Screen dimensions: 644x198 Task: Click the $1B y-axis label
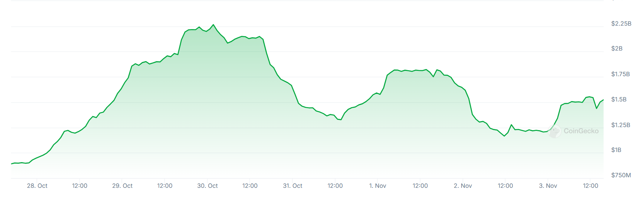616,150
